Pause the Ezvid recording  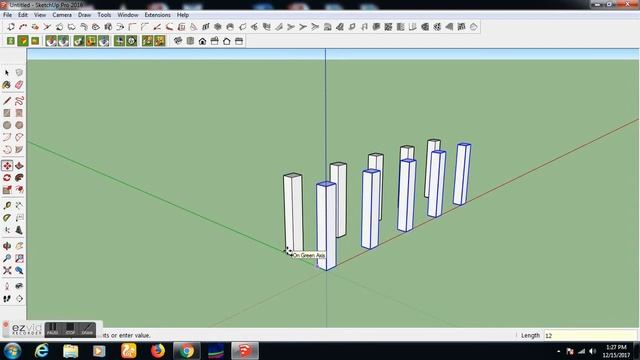click(x=53, y=329)
